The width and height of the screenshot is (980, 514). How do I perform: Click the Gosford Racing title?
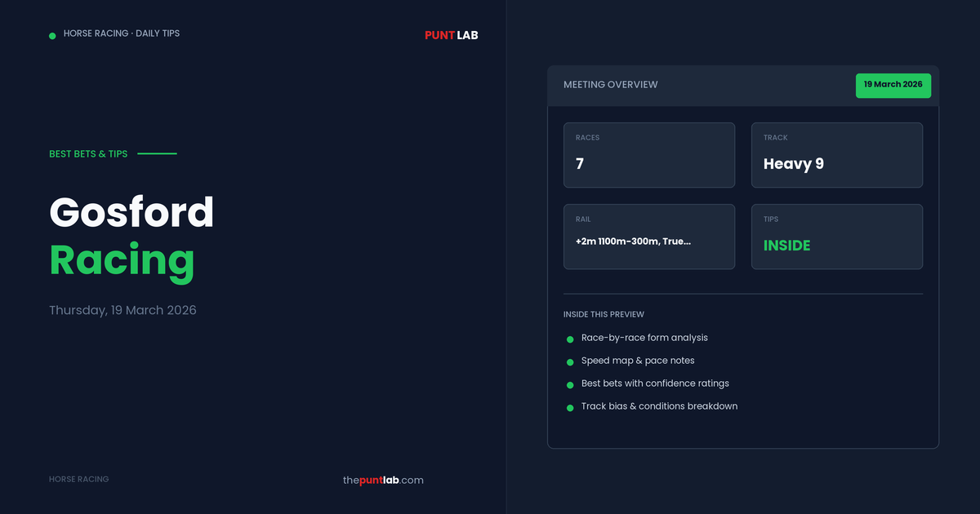131,237
